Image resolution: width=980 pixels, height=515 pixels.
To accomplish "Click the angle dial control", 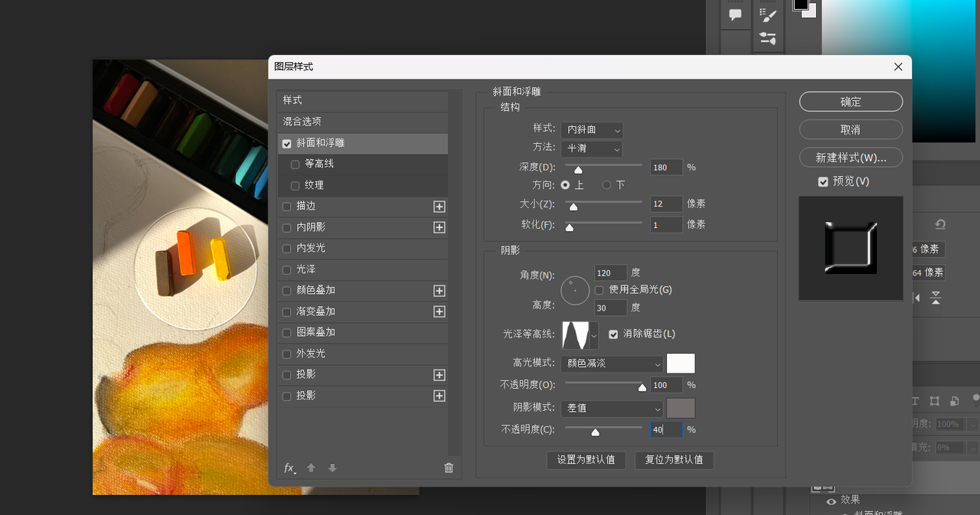I will pos(575,291).
